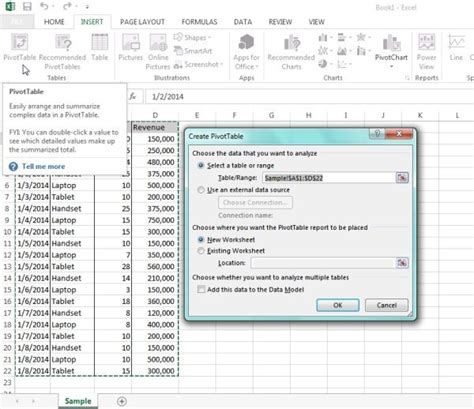Open Customize Quick Access Toolbar dropdown
The width and height of the screenshot is (474, 409).
click(87, 7)
